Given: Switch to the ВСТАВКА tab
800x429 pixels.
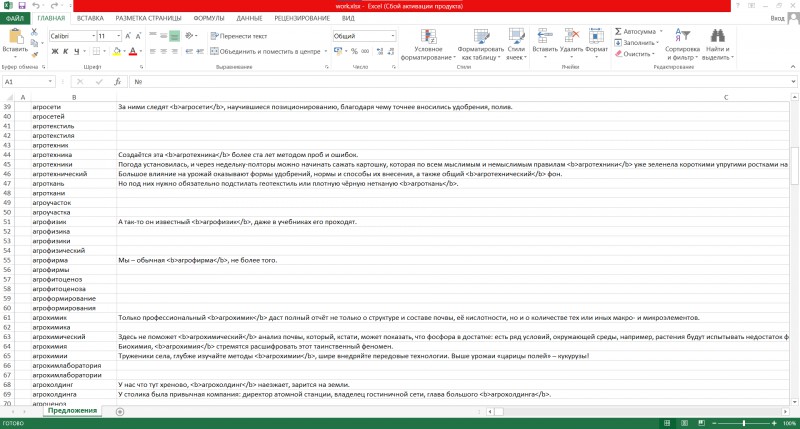Looking at the screenshot, I should tap(90, 18).
